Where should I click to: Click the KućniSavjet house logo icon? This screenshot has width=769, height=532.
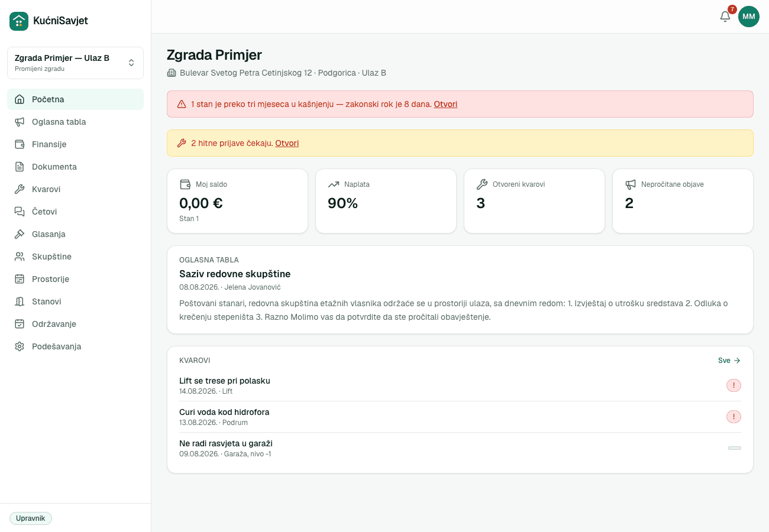coord(19,21)
